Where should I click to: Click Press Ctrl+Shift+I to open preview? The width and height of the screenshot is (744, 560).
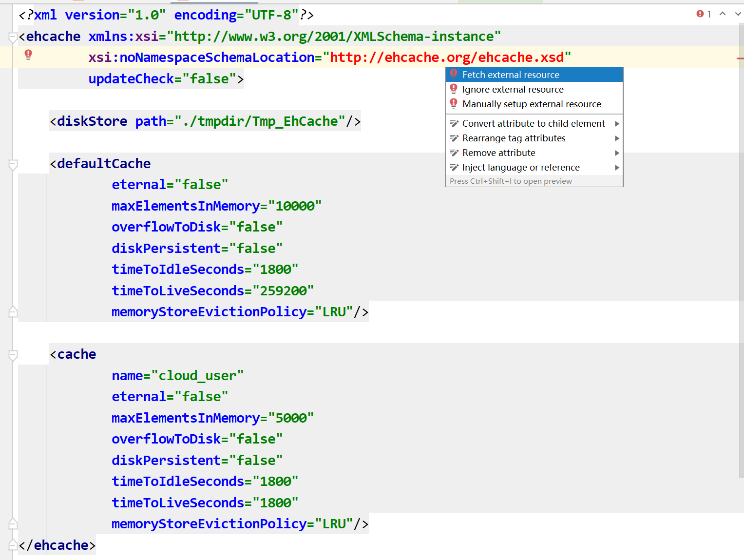click(x=510, y=181)
